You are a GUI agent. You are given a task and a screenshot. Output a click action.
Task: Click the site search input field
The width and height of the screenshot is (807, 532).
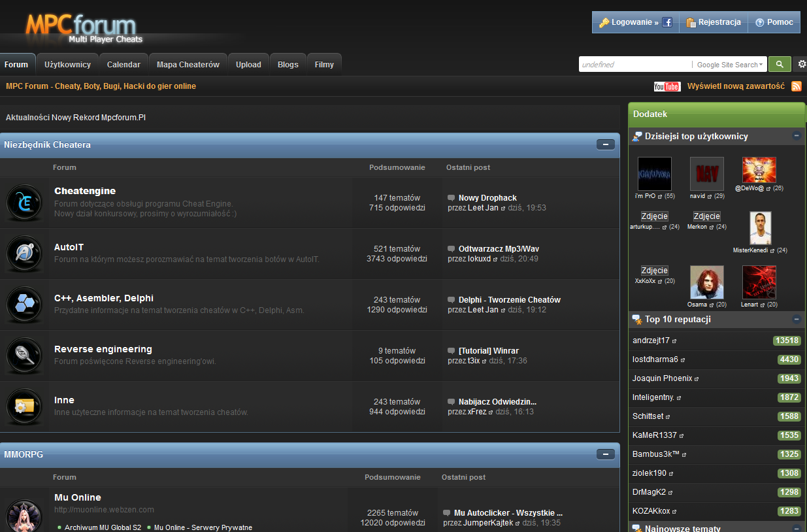(x=635, y=65)
